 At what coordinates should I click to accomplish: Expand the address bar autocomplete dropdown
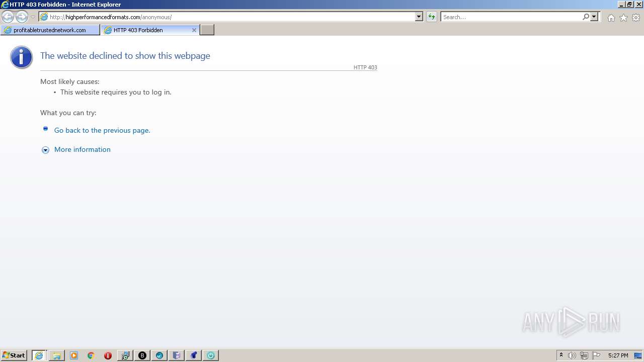pos(419,17)
